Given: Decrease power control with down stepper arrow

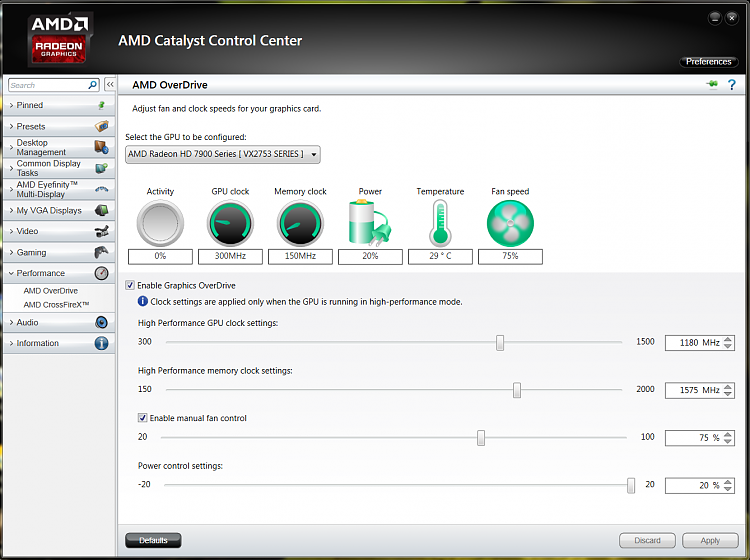Looking at the screenshot, I should [x=728, y=489].
